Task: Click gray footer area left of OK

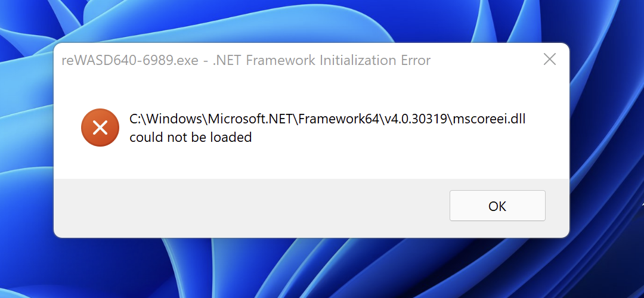Action: (246, 206)
